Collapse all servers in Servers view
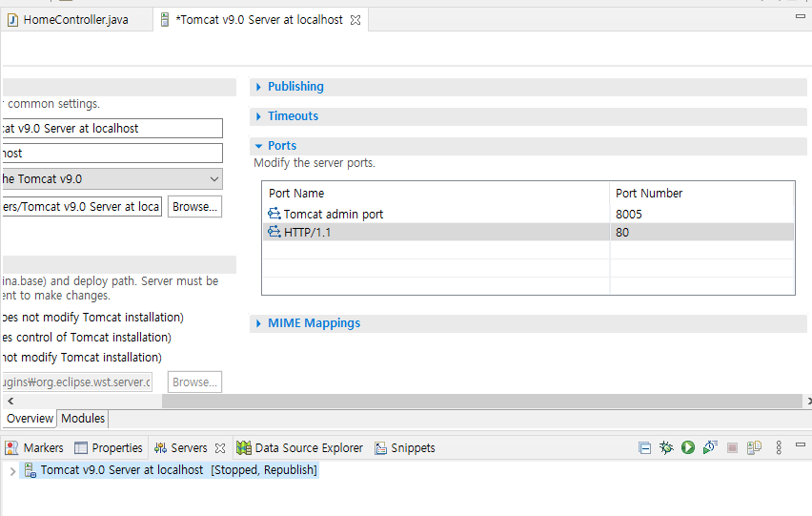This screenshot has width=812, height=516. pos(644,447)
